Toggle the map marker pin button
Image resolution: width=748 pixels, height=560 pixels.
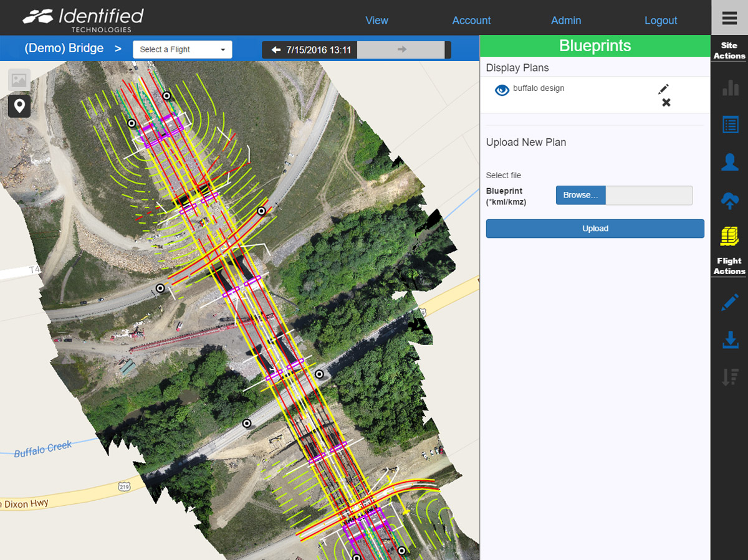click(x=19, y=106)
